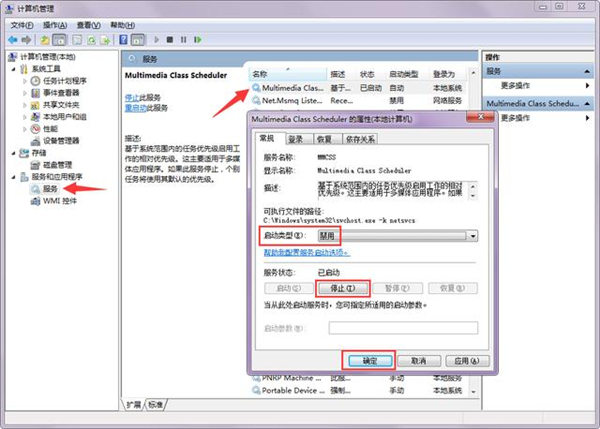
Task: Click the Forward arrow toolbar icon
Action: tap(26, 40)
